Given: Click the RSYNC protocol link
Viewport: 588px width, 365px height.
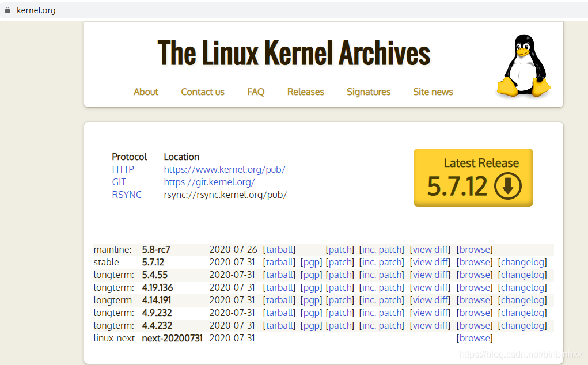Looking at the screenshot, I should (127, 195).
